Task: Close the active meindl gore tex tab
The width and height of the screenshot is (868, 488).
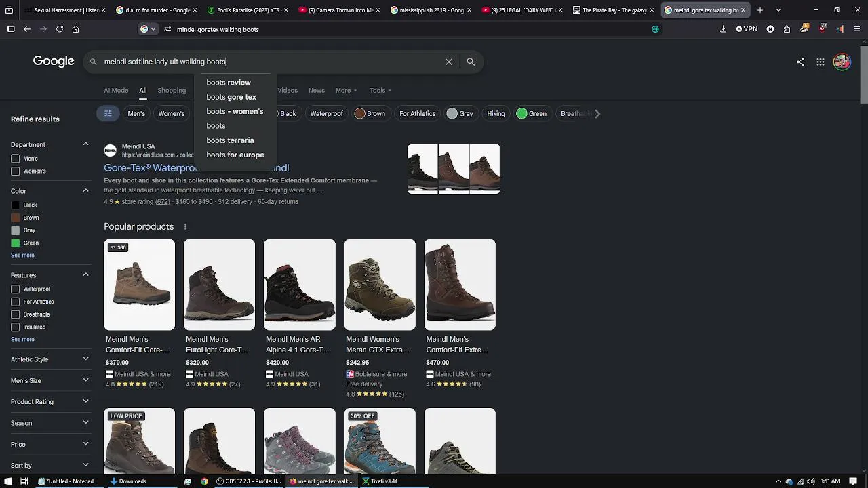Action: 743,10
